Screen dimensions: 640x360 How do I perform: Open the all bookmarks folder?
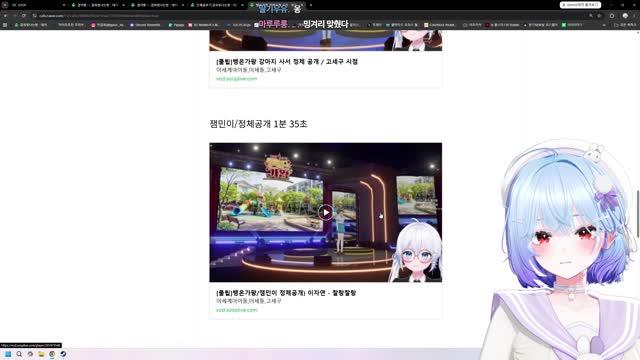point(625,25)
